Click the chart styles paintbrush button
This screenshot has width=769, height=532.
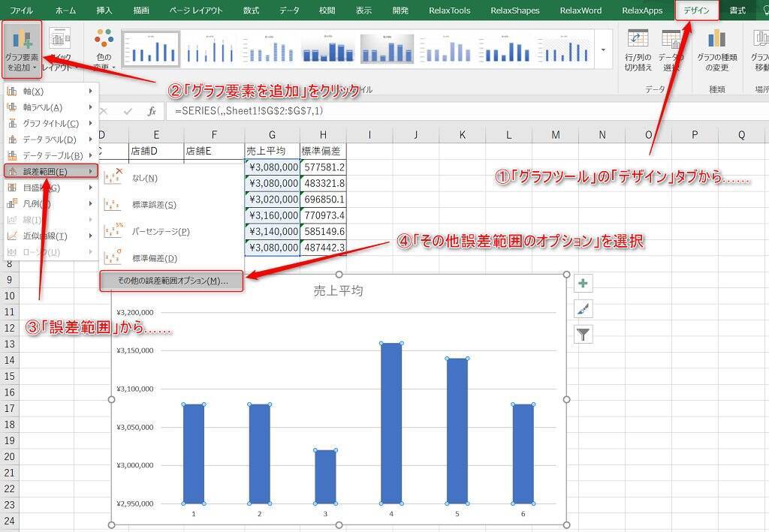click(x=583, y=309)
